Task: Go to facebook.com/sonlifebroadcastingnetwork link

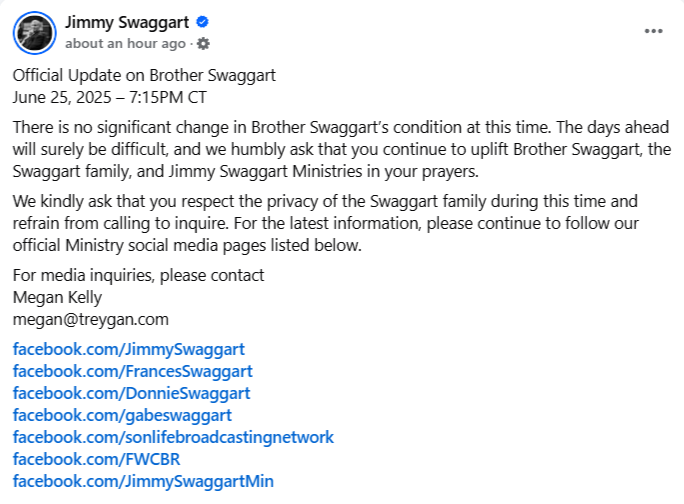Action: (x=173, y=437)
